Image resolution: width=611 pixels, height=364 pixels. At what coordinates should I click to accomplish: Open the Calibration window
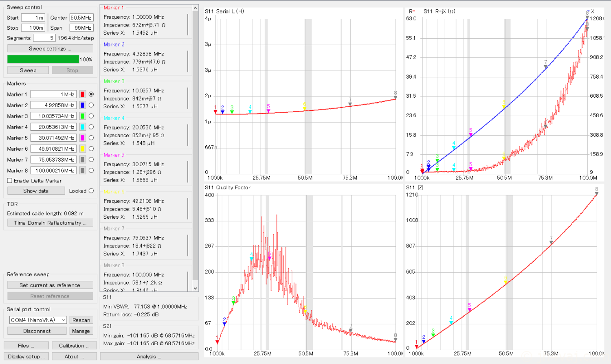tap(73, 346)
